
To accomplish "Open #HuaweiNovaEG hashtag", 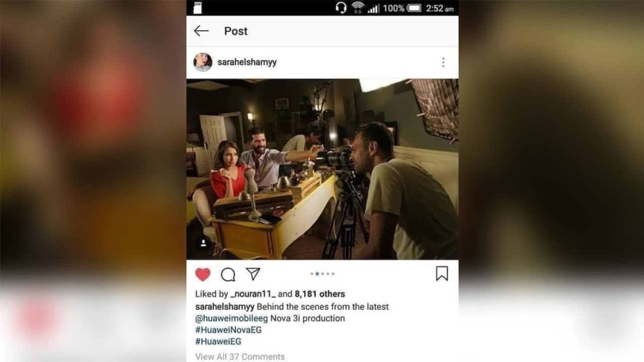I will [x=228, y=330].
